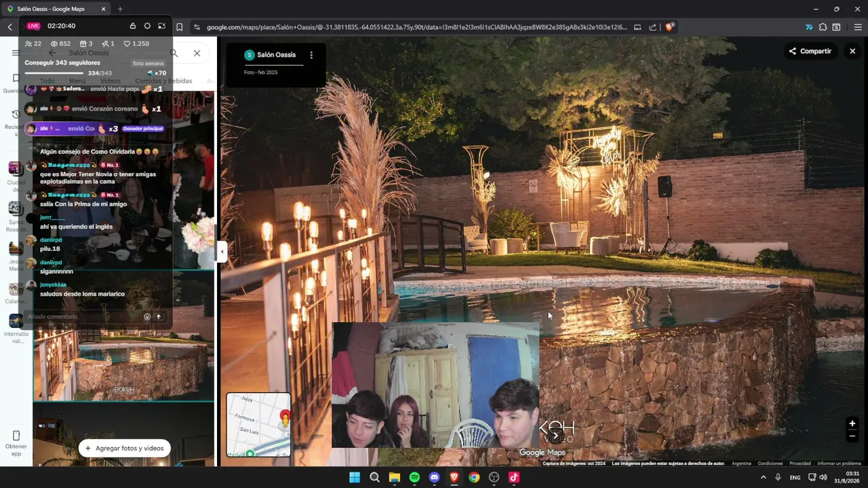Image resolution: width=868 pixels, height=488 pixels.
Task: Collapse the side panel arrow
Action: point(222,251)
